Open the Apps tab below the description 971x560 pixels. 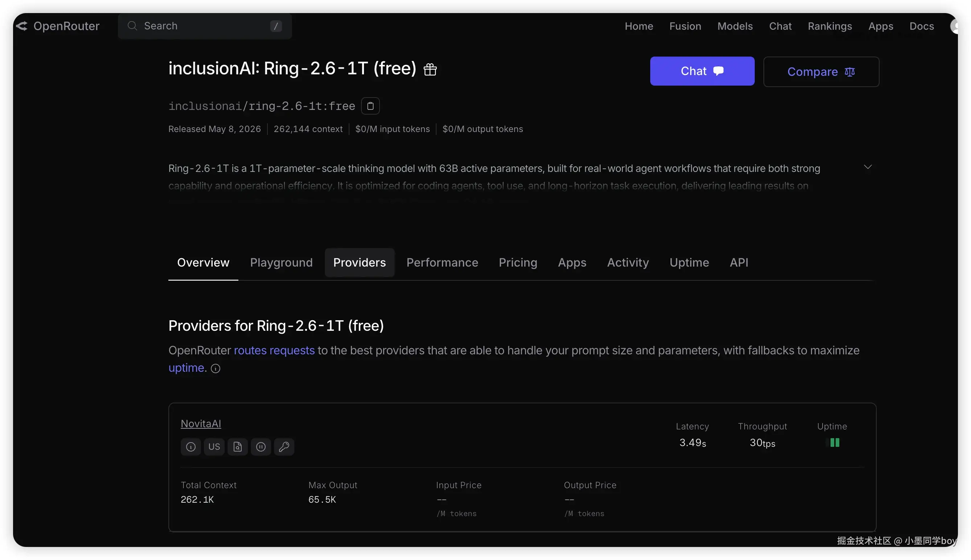click(572, 263)
